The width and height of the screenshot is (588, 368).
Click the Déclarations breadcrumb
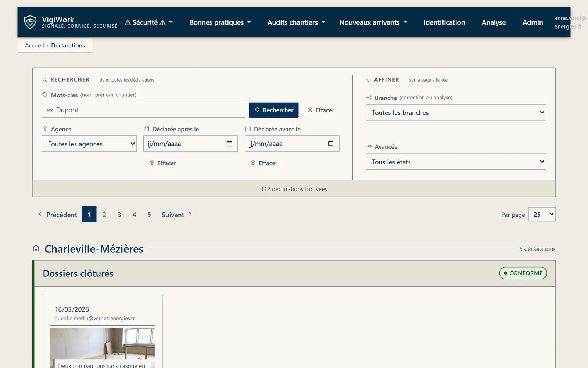tap(68, 45)
